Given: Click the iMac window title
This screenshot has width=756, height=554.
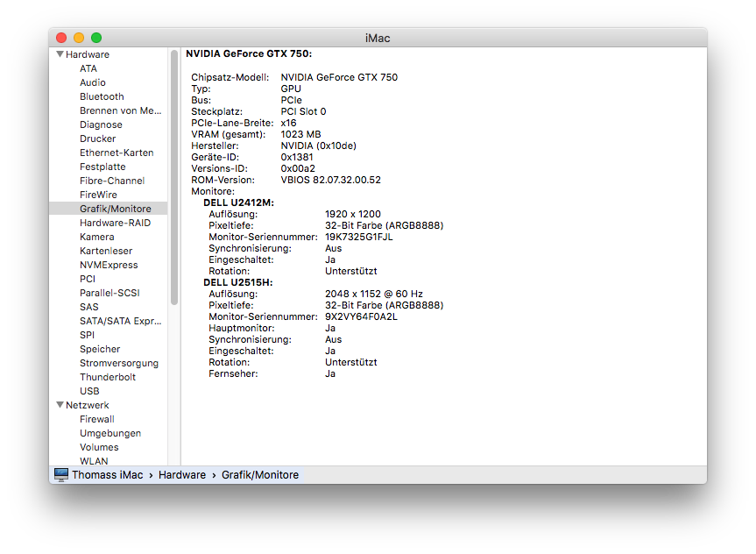Looking at the screenshot, I should click(x=378, y=38).
